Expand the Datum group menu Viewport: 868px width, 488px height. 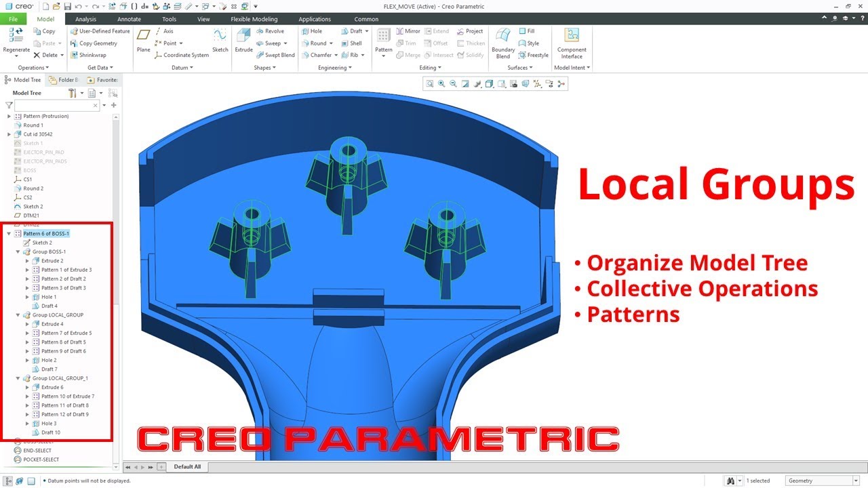pyautogui.click(x=182, y=68)
